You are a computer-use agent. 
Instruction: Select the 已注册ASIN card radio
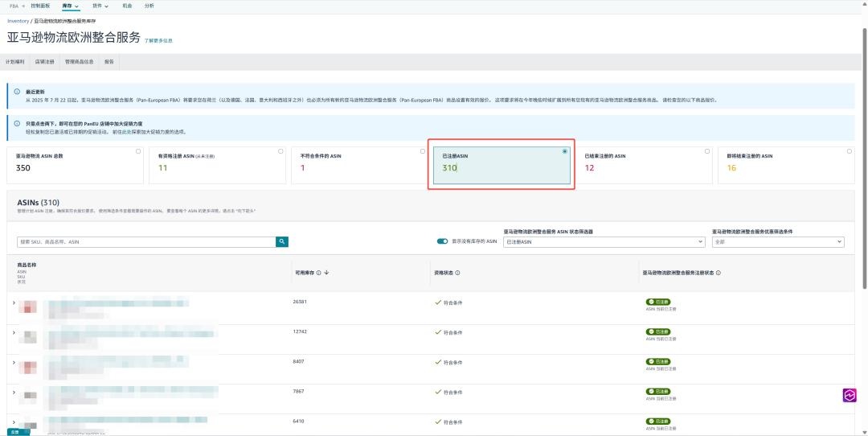tap(565, 151)
